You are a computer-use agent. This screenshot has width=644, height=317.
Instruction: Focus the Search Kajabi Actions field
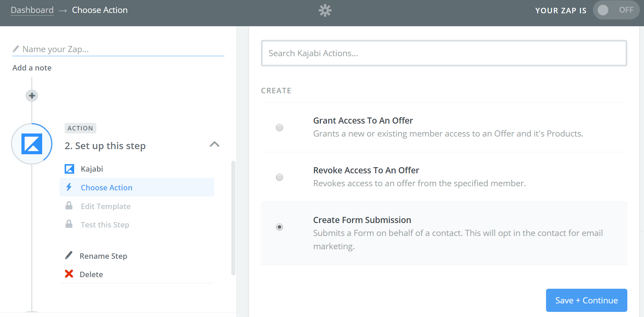444,53
